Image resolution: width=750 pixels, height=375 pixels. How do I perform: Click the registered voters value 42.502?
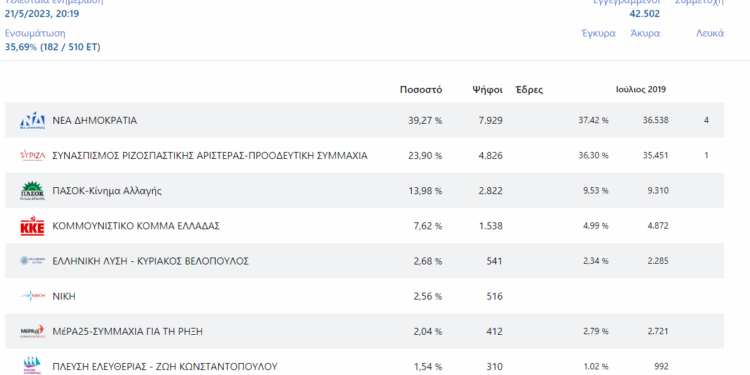pos(644,14)
